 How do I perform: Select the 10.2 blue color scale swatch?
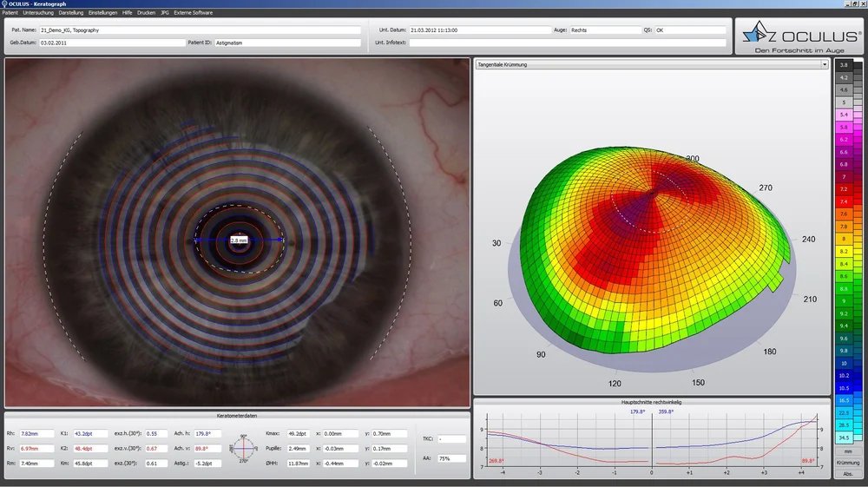(x=844, y=375)
